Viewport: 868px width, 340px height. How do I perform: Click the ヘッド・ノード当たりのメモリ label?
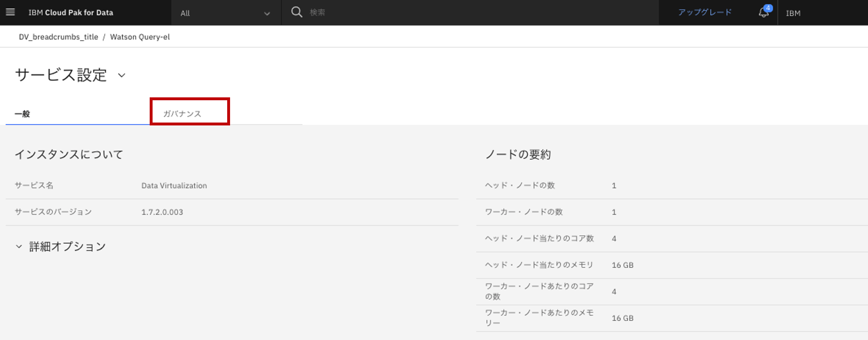[x=539, y=265]
